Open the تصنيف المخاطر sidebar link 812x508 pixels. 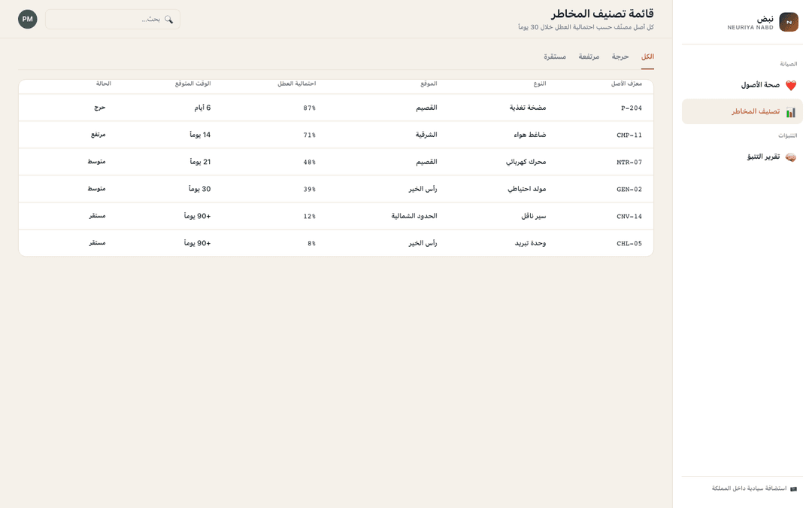click(x=742, y=111)
